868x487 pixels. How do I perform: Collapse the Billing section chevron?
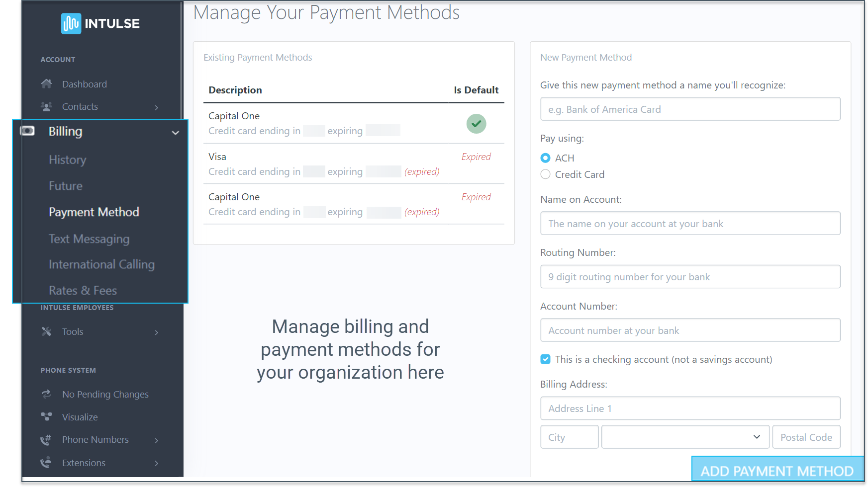pos(175,133)
